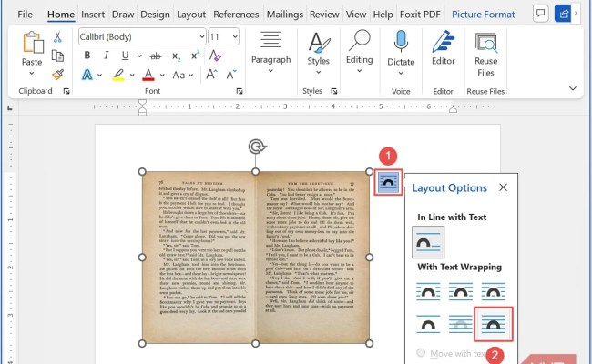The height and width of the screenshot is (364, 592).
Task: Toggle underline formatting
Action: [125, 56]
